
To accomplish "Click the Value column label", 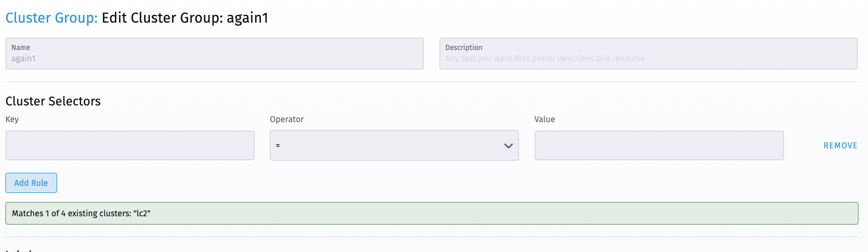I will 545,119.
